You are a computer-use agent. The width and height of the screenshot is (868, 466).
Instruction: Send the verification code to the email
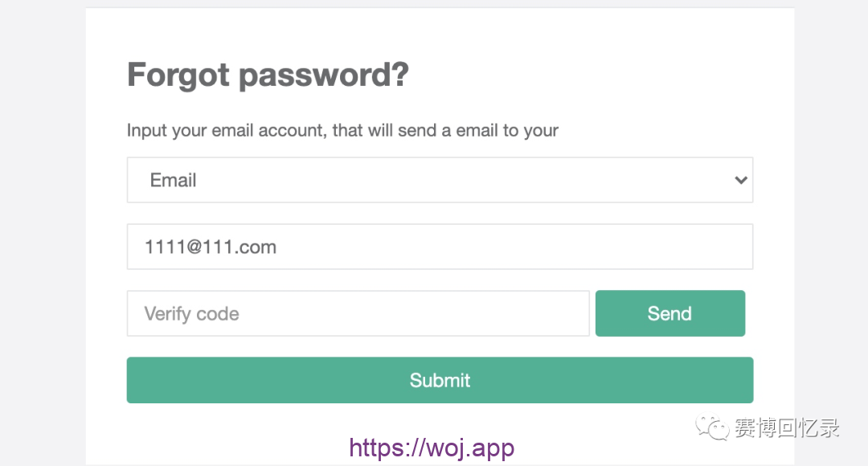point(669,313)
